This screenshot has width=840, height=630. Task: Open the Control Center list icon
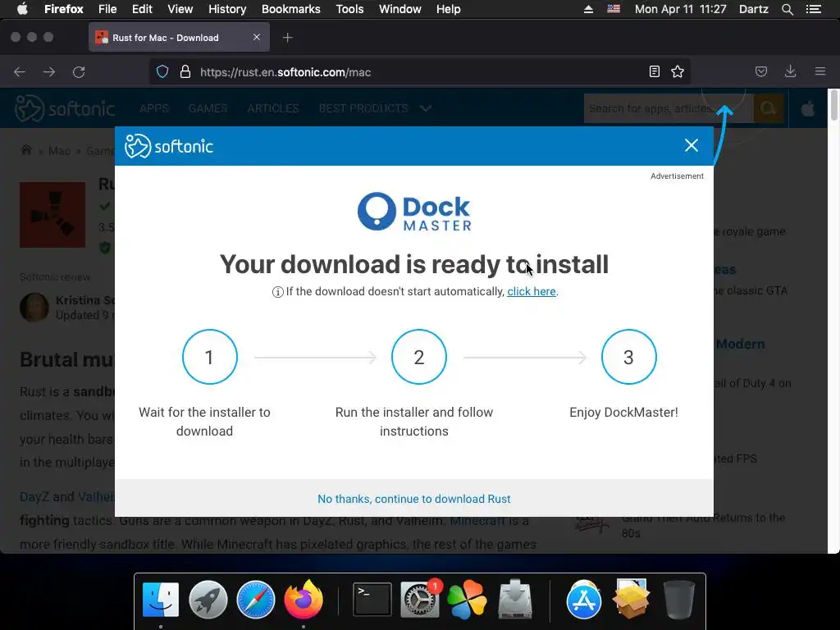(814, 9)
